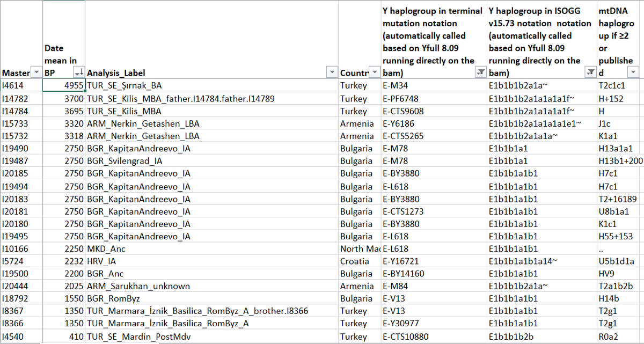Select the E-BY14160 haplogroup cell
644x344 pixels.
coord(434,274)
